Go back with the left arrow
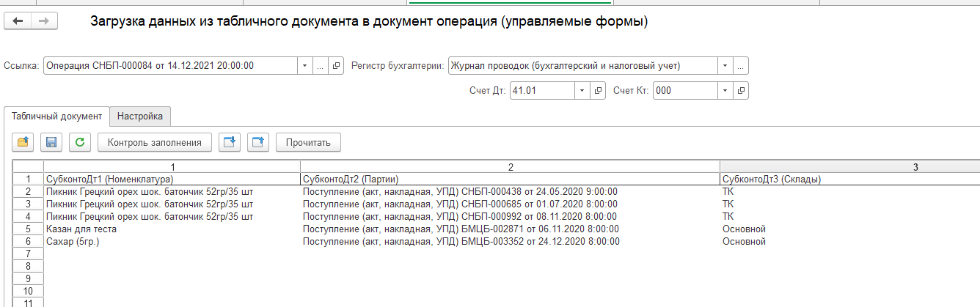This screenshot has height=307, width=980. [18, 21]
